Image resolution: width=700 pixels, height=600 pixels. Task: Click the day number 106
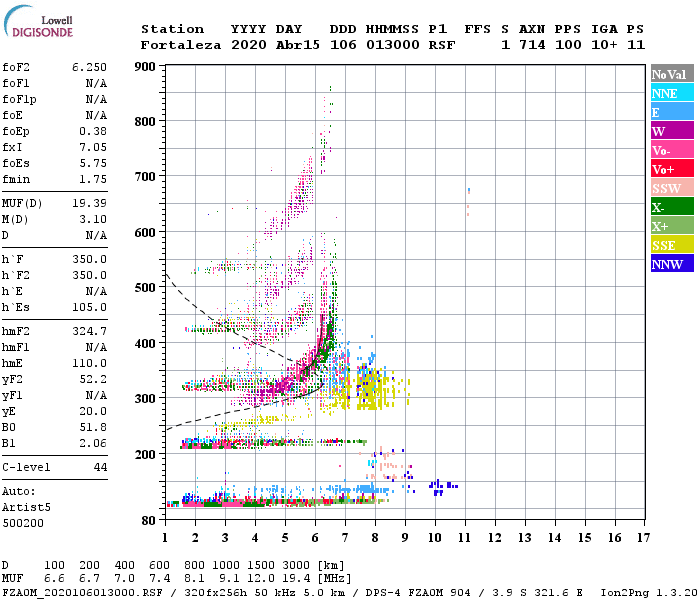click(x=343, y=45)
